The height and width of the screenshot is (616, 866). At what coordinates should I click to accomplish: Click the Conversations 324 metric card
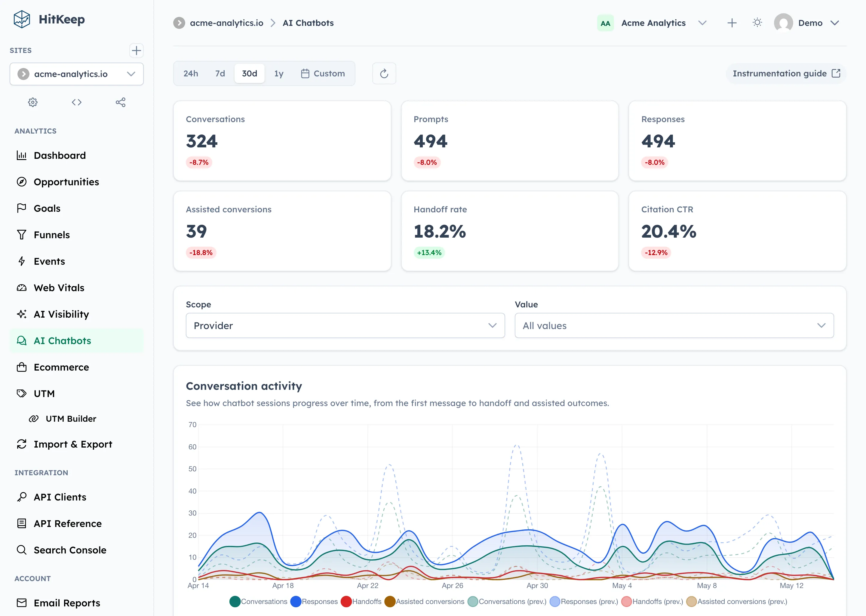tap(282, 141)
